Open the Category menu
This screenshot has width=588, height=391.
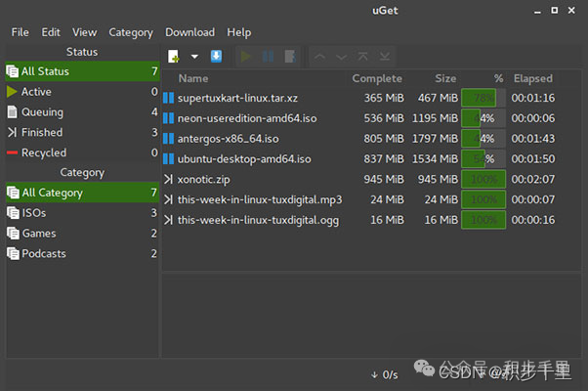[131, 33]
